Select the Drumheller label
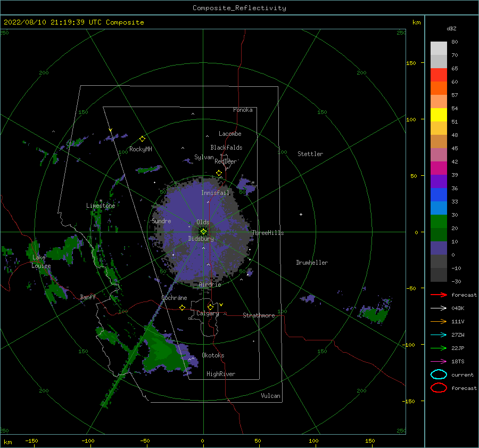The image size is (479, 448). click(x=312, y=263)
